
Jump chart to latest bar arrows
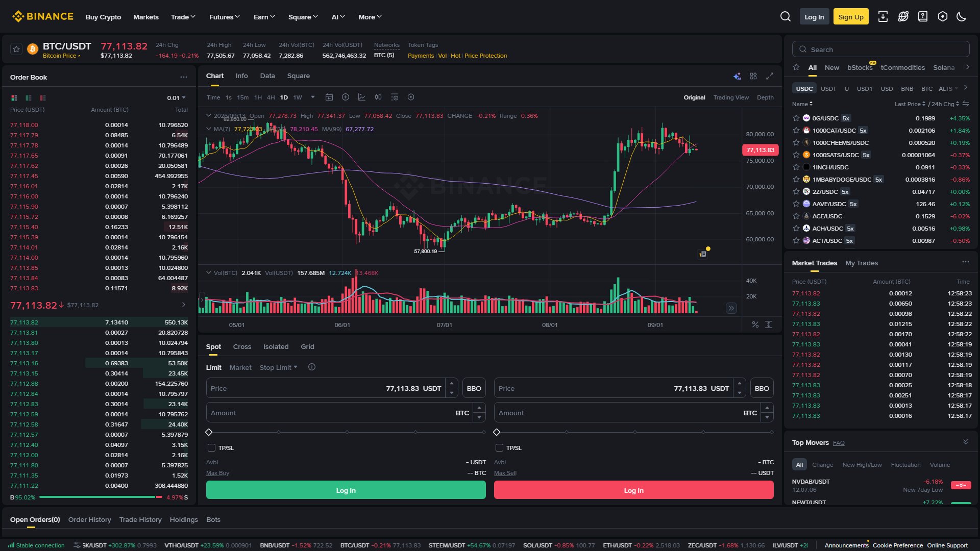[731, 308]
